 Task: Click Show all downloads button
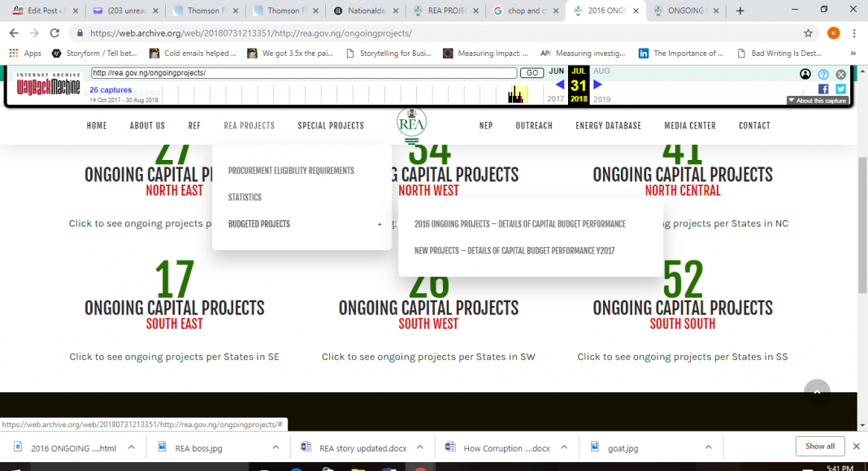[x=819, y=446]
